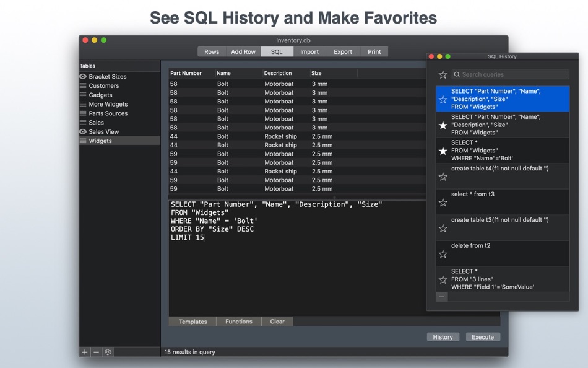Add a new table with plus button
This screenshot has width=588, height=368.
click(x=85, y=352)
